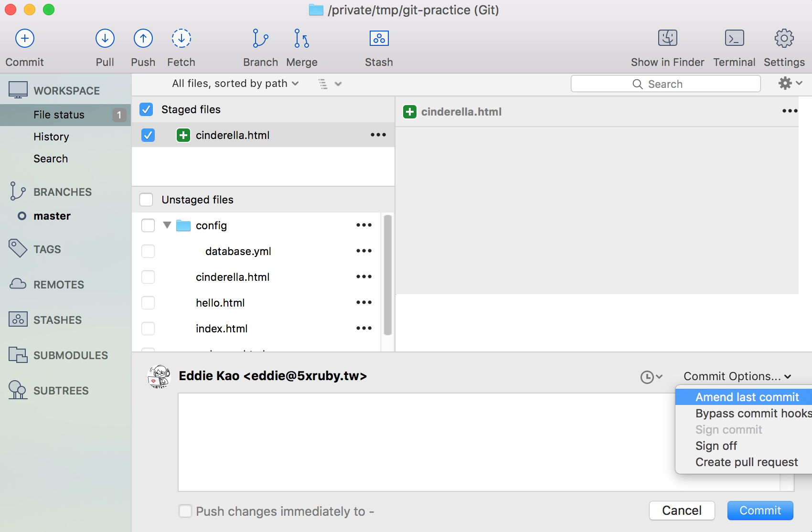Screen dimensions: 812x532
Task: Click the Merge toolbar icon
Action: (301, 39)
